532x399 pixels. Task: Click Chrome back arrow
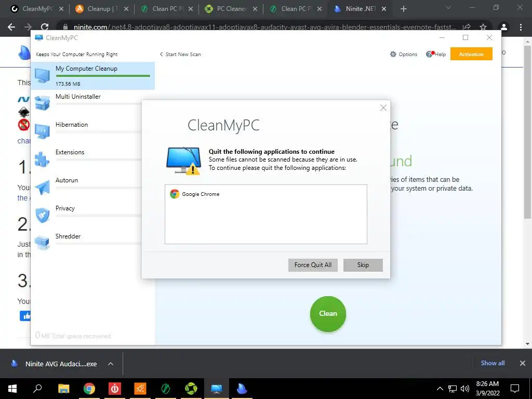coord(11,27)
